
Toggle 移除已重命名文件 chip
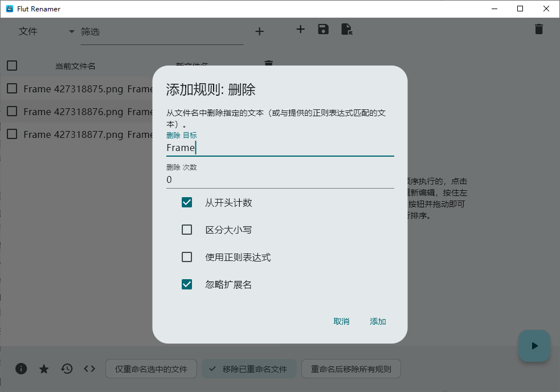click(249, 369)
